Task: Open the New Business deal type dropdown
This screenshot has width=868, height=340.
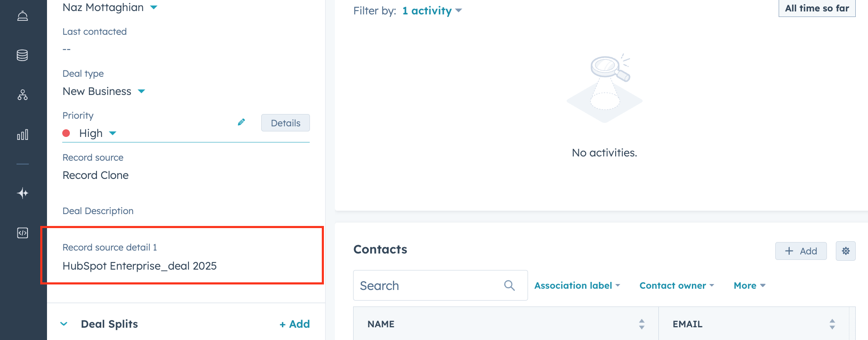Action: point(141,91)
